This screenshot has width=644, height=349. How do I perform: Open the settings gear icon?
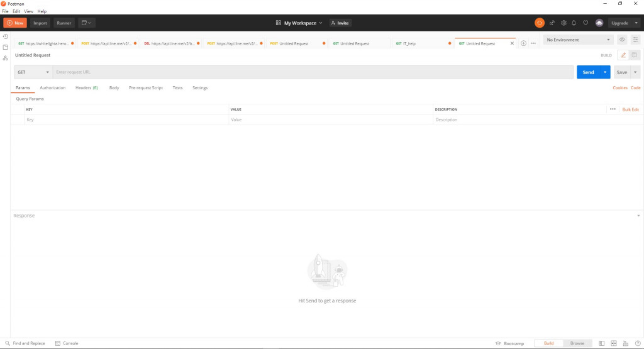click(x=563, y=23)
